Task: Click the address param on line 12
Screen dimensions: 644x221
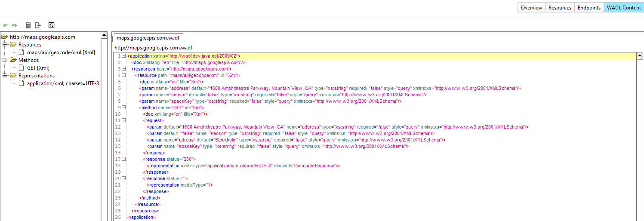Action: (x=337, y=127)
